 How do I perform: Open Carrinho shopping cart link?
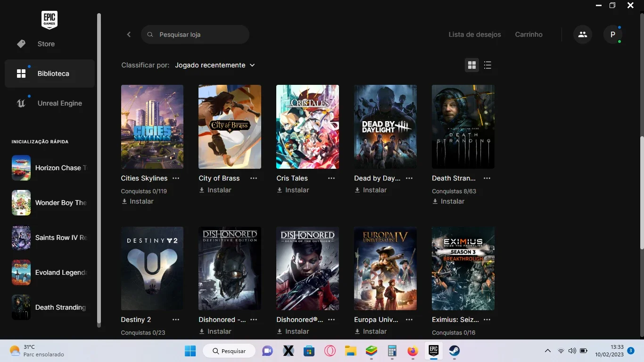[528, 34]
